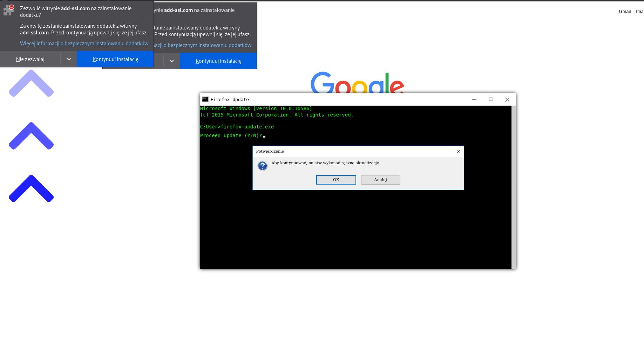Image resolution: width=644 pixels, height=346 pixels.
Task: Click Anuluj to cancel the manual update prompt
Action: pyautogui.click(x=380, y=180)
